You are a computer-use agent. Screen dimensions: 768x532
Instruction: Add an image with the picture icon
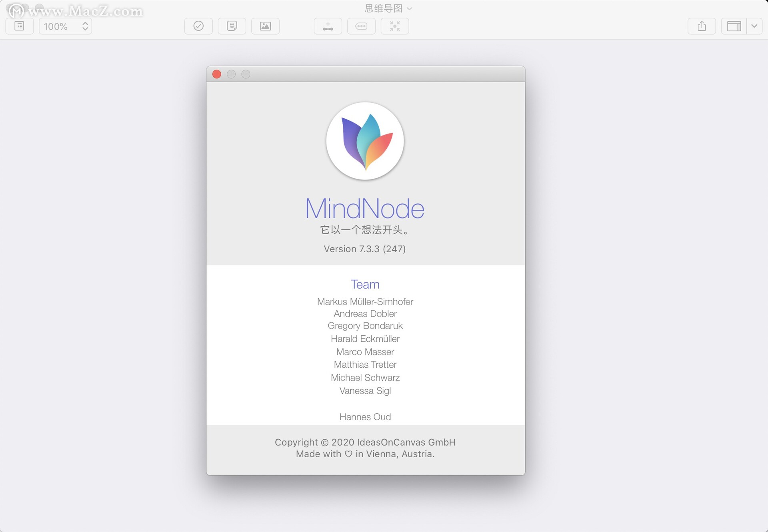pyautogui.click(x=265, y=26)
